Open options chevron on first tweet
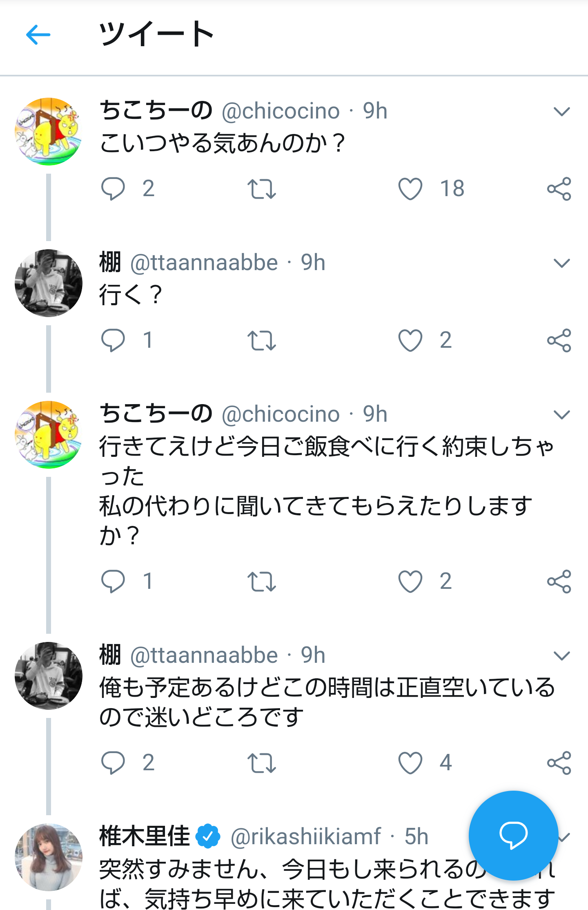588x910 pixels. (x=561, y=112)
